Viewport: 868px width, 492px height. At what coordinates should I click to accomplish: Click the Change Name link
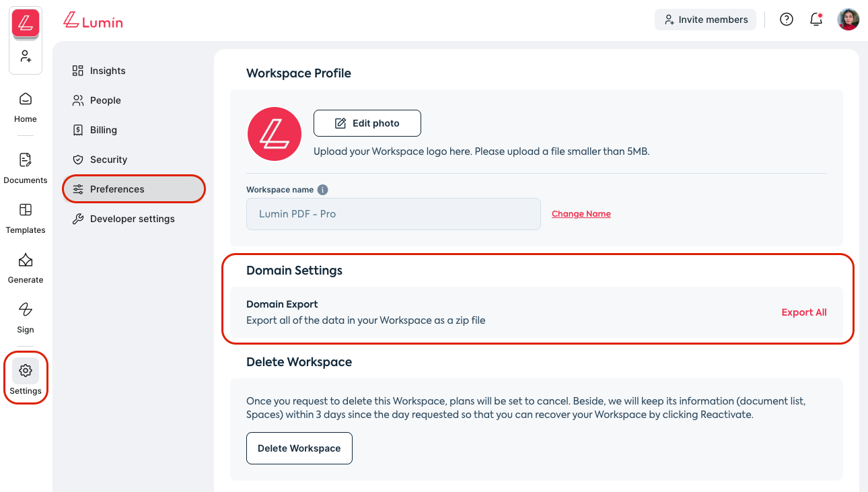tap(581, 214)
